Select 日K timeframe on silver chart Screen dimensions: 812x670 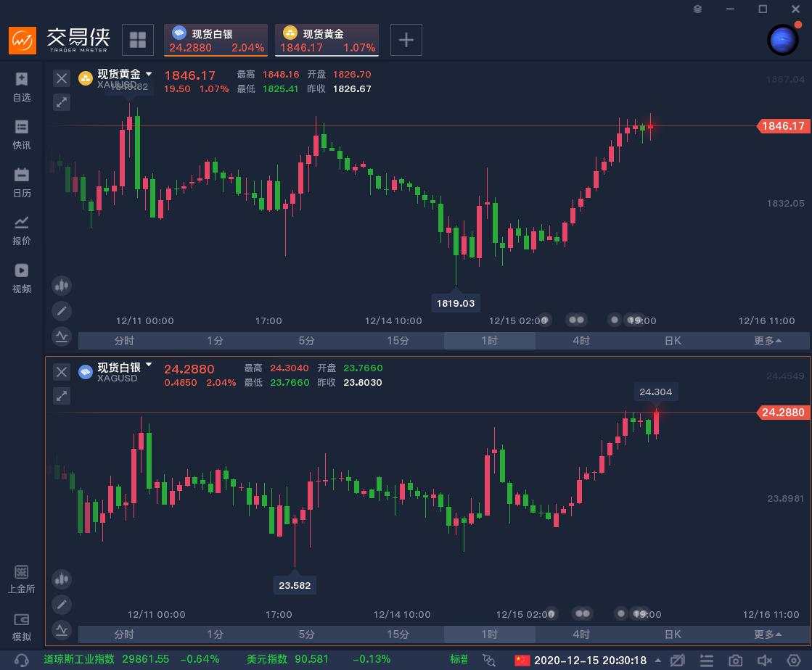[673, 634]
